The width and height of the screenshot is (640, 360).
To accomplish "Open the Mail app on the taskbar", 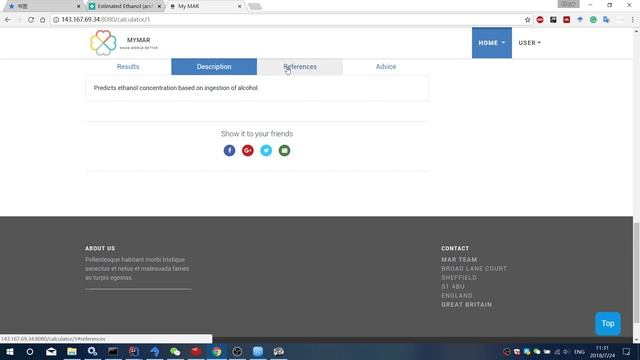I will [51, 351].
